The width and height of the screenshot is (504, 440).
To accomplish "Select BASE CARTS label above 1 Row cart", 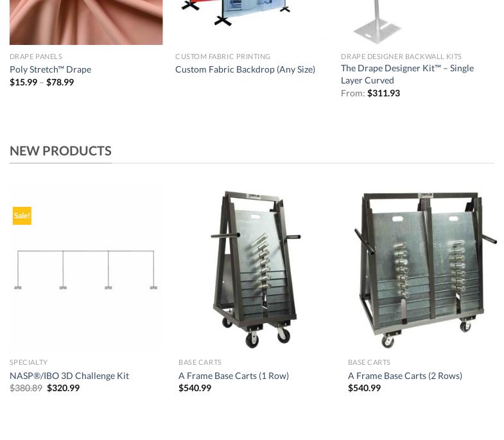I will (x=200, y=362).
